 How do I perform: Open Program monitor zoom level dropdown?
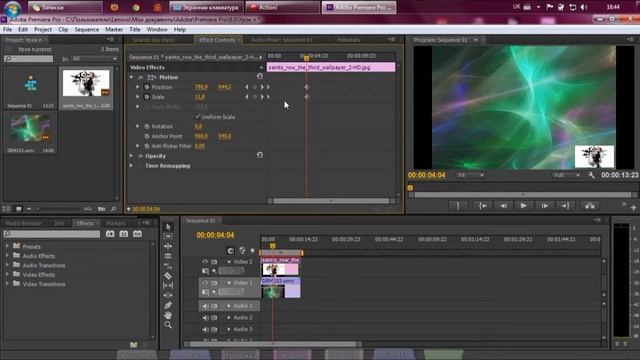click(x=470, y=175)
